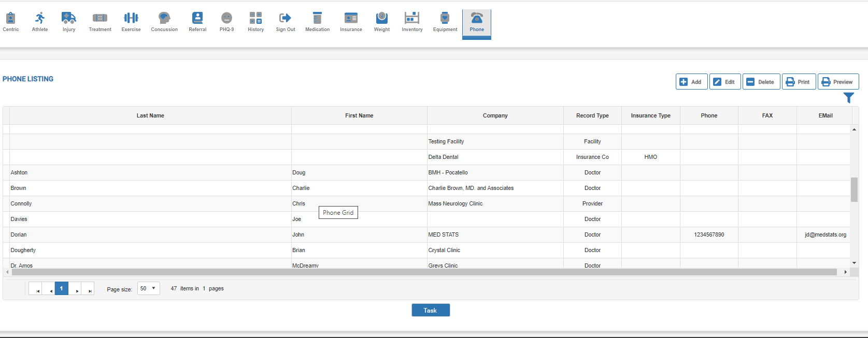This screenshot has height=338, width=868.
Task: Select the Dougherty row
Action: 426,250
